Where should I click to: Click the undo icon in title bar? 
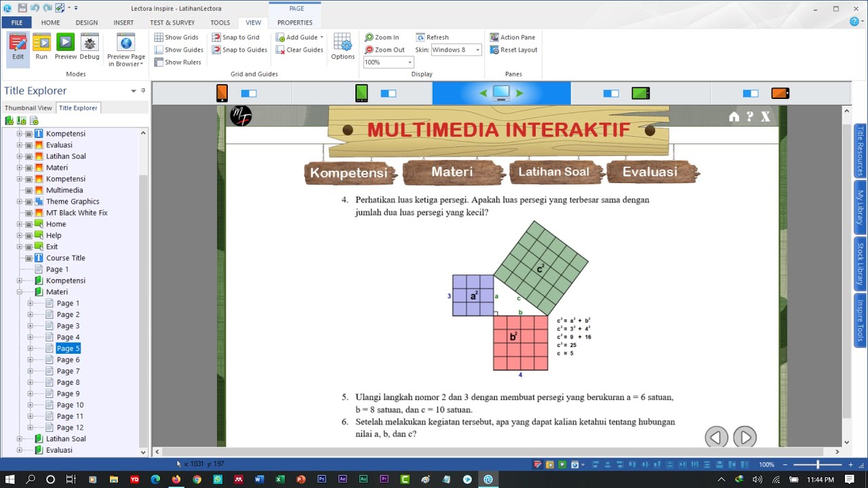click(35, 8)
